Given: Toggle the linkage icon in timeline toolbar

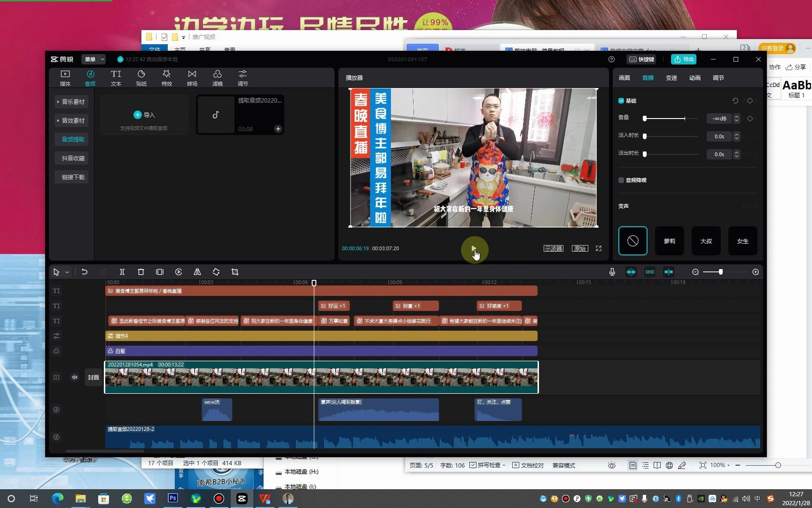Looking at the screenshot, I should (650, 272).
